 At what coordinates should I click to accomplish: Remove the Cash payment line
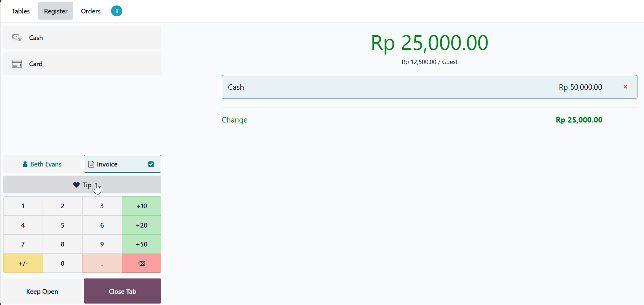tap(625, 87)
